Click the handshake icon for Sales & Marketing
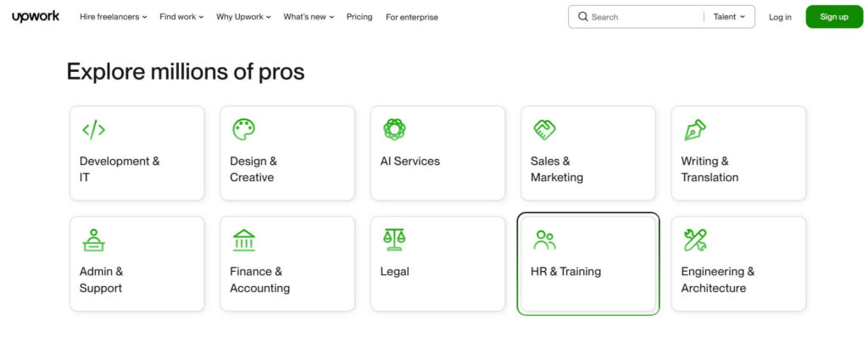Image resolution: width=868 pixels, height=337 pixels. pyautogui.click(x=545, y=130)
